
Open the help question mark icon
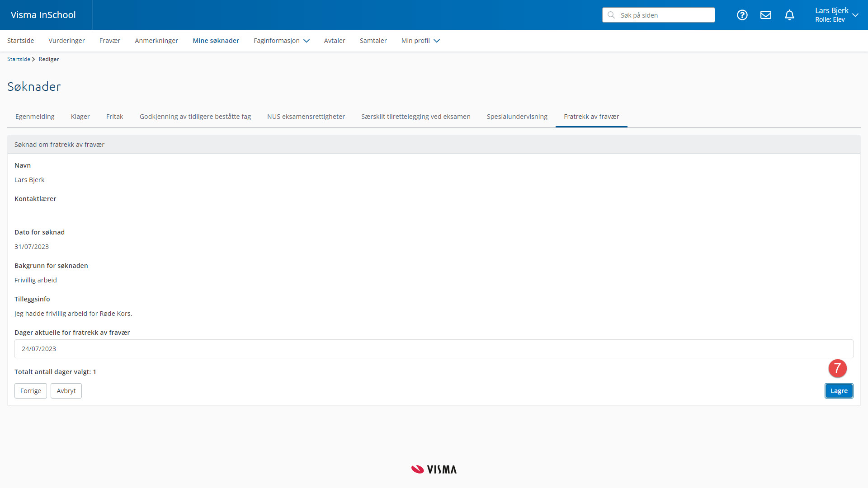tap(742, 15)
